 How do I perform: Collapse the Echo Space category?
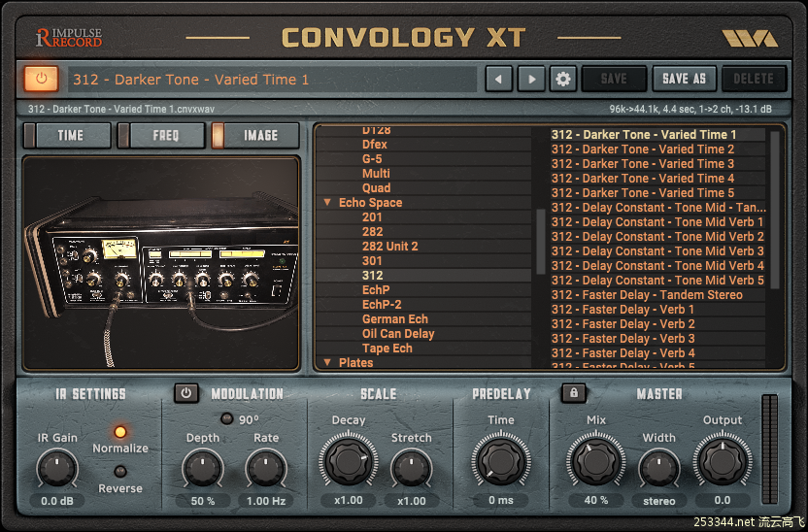[327, 202]
